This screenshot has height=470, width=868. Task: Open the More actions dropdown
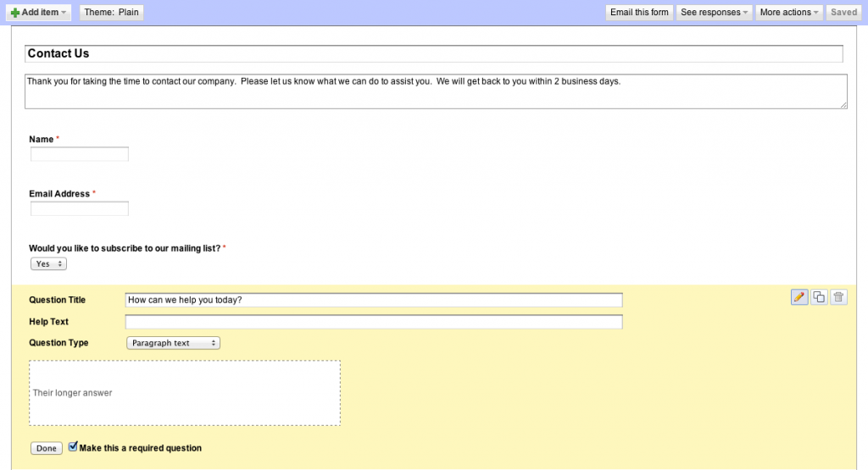789,12
